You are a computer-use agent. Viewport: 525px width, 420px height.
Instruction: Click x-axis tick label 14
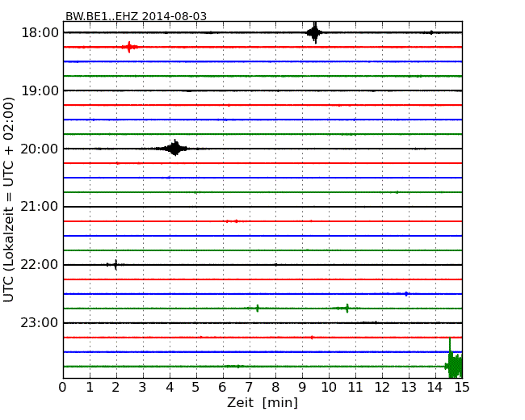(x=435, y=388)
